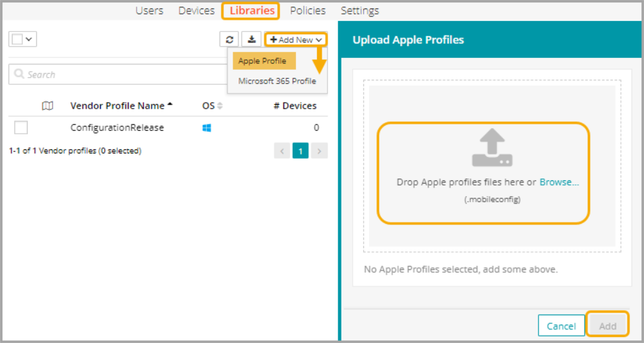Click the refresh icon in the toolbar
Image resolution: width=644 pixels, height=343 pixels.
point(229,40)
